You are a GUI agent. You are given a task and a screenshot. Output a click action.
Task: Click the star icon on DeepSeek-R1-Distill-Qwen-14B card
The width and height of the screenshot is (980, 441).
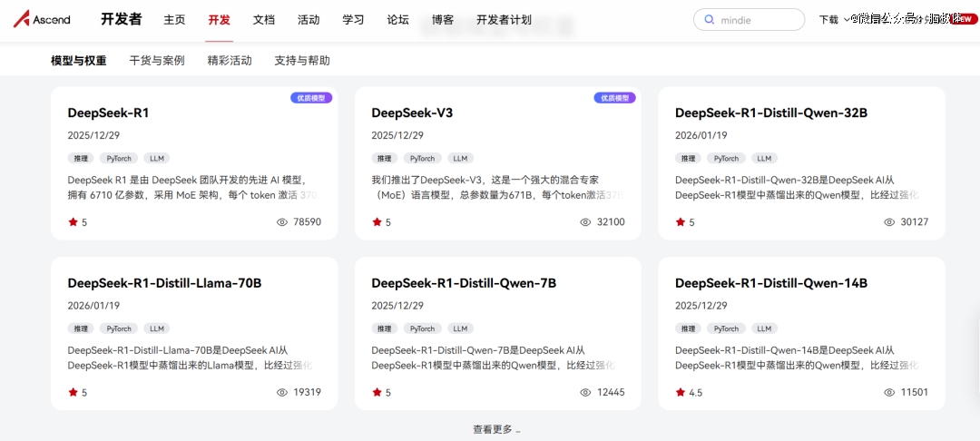pos(681,392)
